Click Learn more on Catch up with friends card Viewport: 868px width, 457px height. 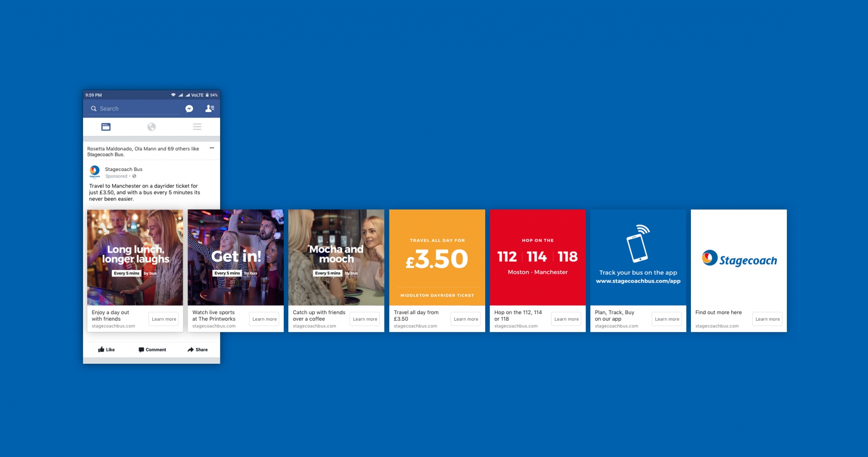click(x=365, y=319)
